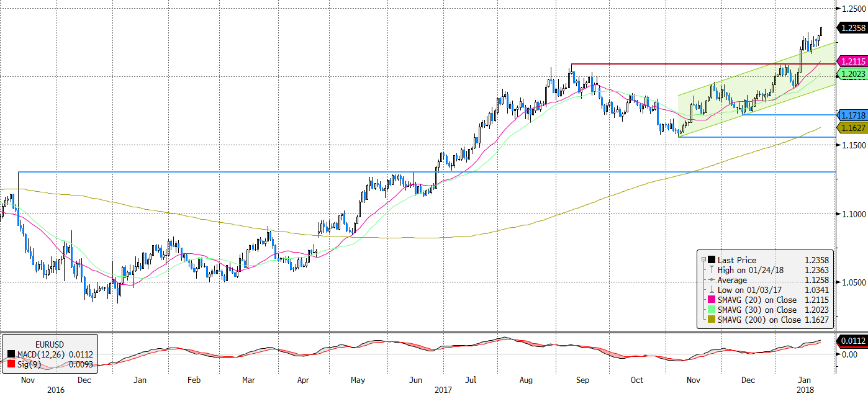The width and height of the screenshot is (868, 396).
Task: Click the black 1.2358 last price tag
Action: [x=851, y=28]
